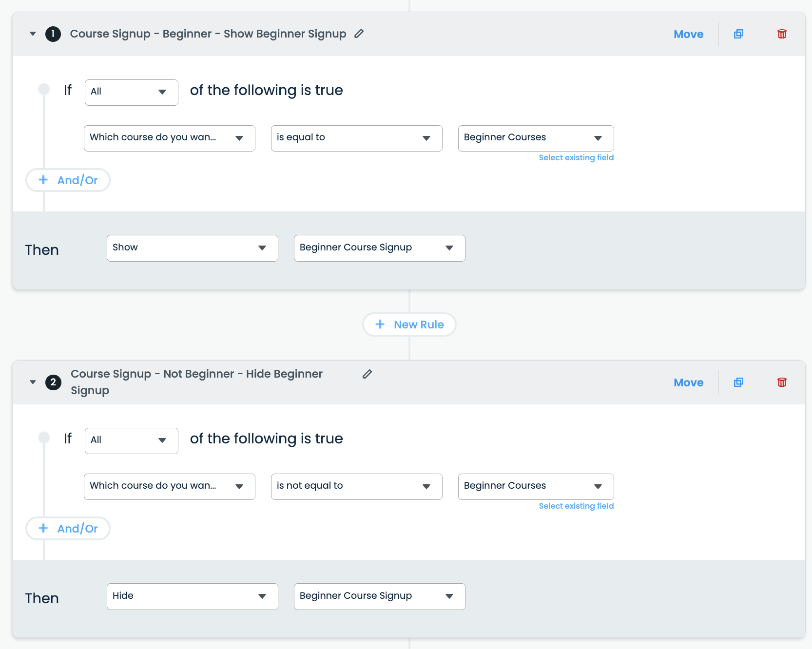The image size is (812, 649).
Task: Click Move for rule 1
Action: 688,34
